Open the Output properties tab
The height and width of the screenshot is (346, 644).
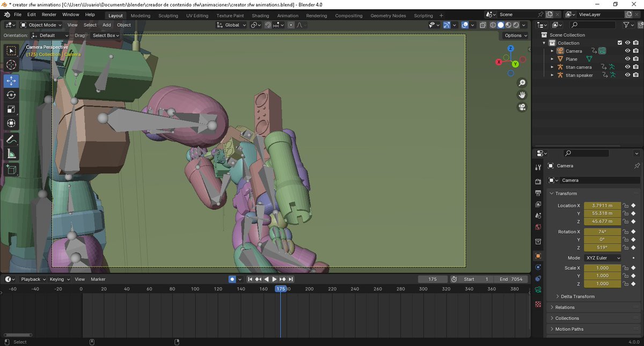(x=538, y=193)
